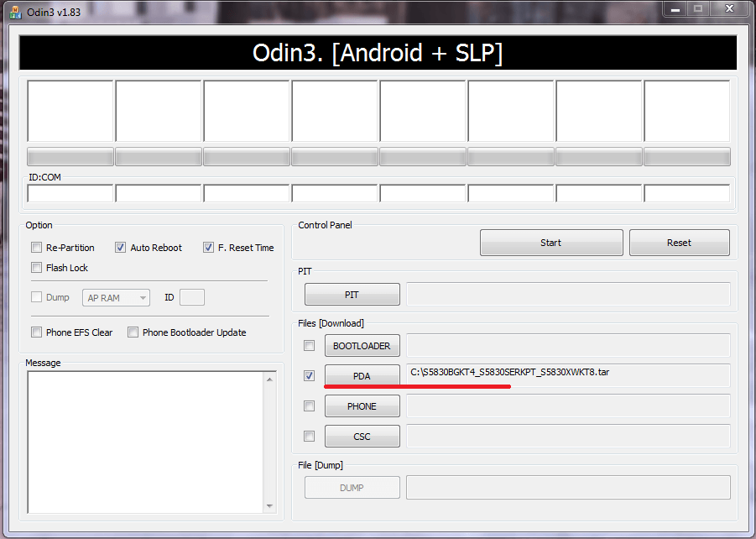Screen dimensions: 756x539
Task: Click the PHONE file button
Action: coord(362,406)
